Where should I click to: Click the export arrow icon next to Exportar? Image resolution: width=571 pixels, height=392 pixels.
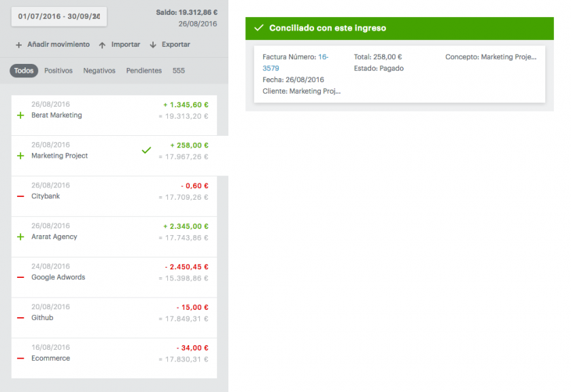point(153,44)
